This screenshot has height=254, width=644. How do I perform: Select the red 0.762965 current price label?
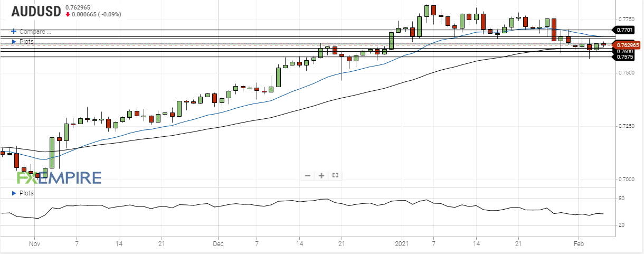626,45
